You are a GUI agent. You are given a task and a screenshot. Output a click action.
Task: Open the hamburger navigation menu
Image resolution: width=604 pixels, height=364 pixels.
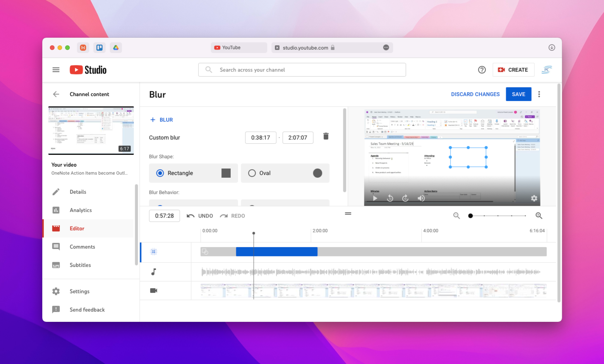[56, 70]
